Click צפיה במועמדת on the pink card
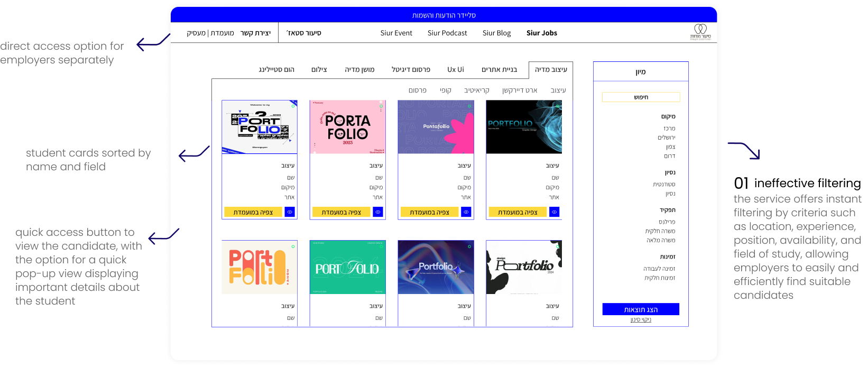Viewport: 868px width, 367px height. (341, 212)
